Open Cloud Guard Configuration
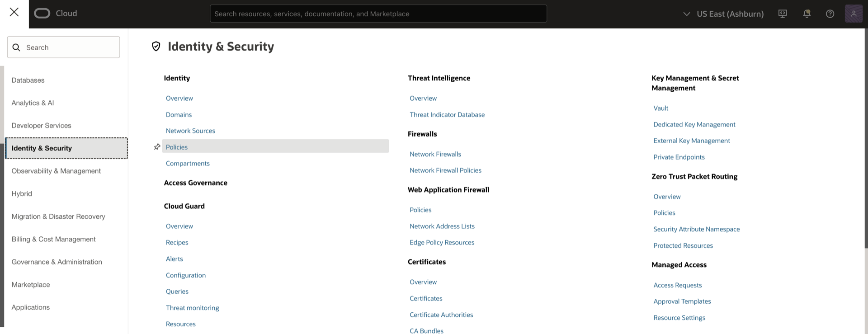The width and height of the screenshot is (868, 334). coord(185,275)
